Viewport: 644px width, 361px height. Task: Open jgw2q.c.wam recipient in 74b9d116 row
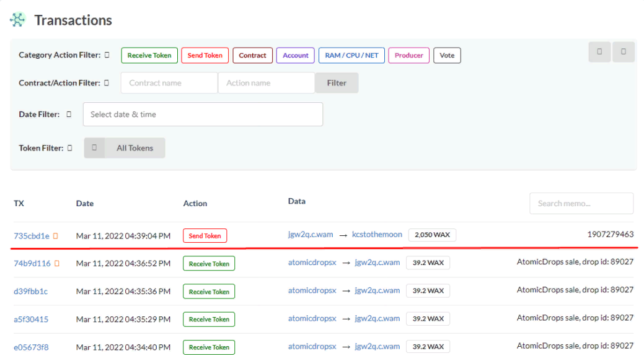click(377, 262)
